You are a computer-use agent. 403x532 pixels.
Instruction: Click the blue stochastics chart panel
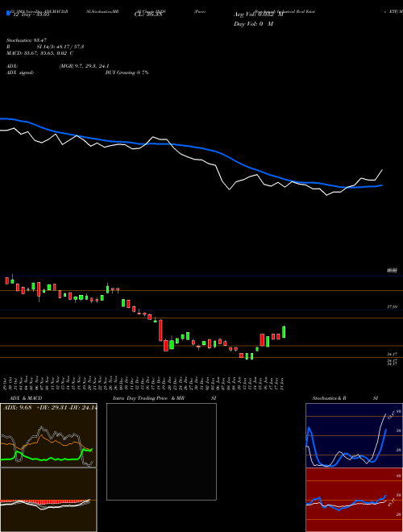click(354, 435)
